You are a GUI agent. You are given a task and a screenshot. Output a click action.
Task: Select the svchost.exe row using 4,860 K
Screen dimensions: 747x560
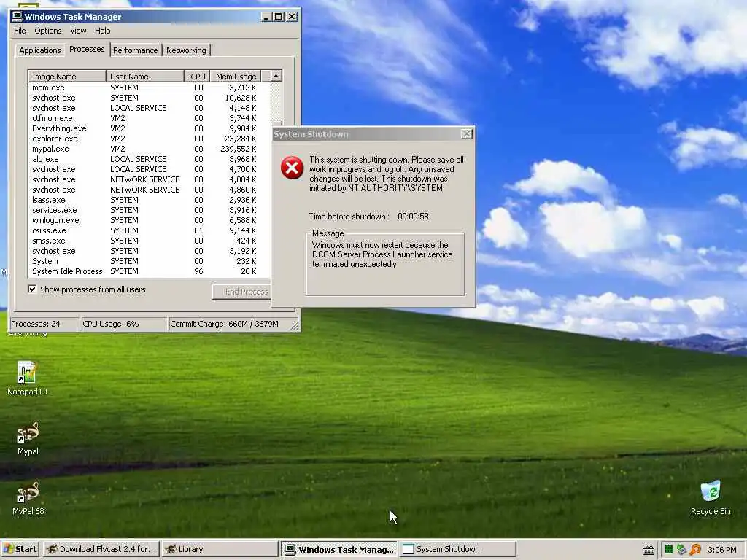(149, 190)
